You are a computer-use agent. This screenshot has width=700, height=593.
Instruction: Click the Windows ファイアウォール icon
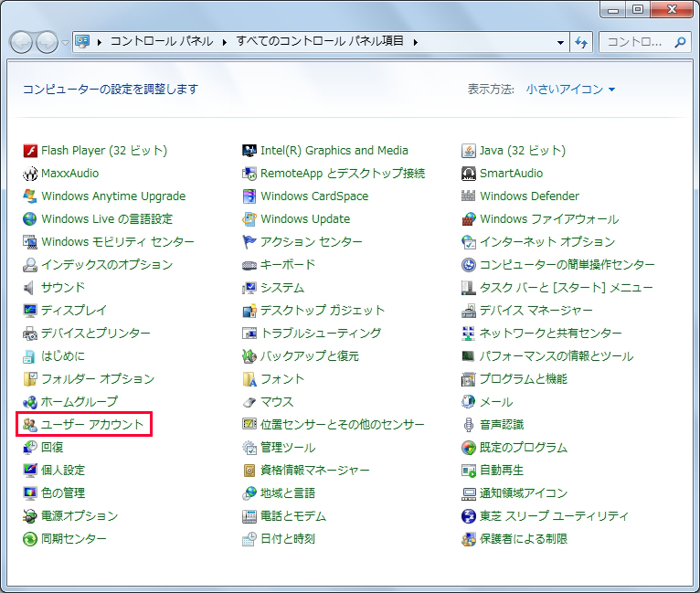[468, 219]
